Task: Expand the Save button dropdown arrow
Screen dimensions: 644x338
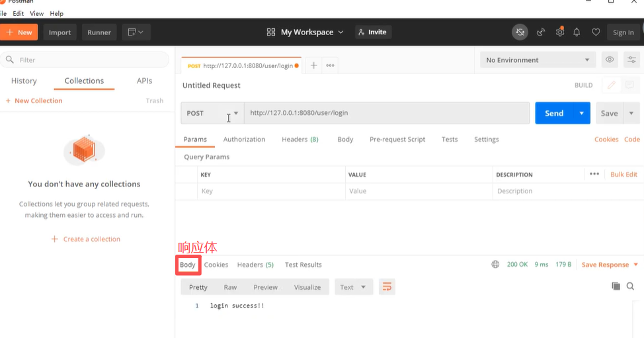Action: (631, 113)
